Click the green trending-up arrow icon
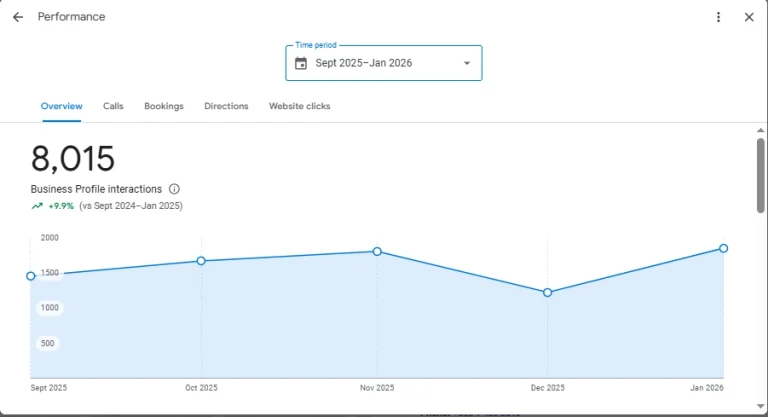 click(37, 206)
